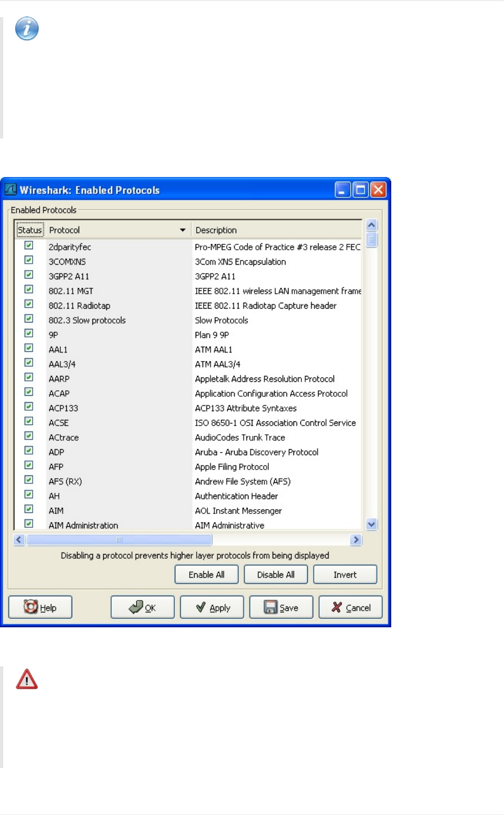Toggle the ACSE protocol checkbox
This screenshot has width=504, height=815.
[x=29, y=421]
